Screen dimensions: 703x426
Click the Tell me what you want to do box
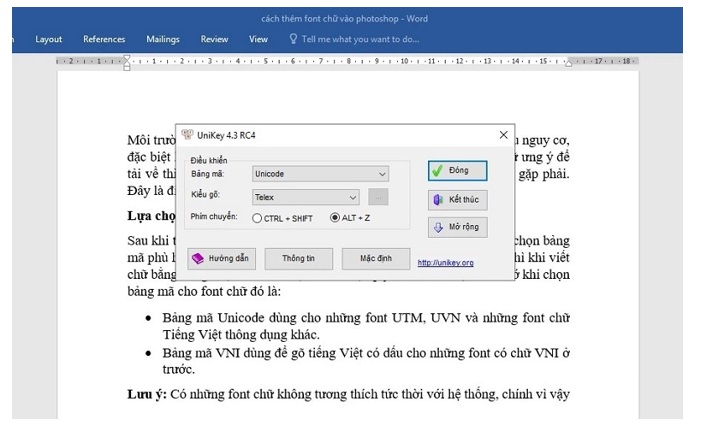(359, 39)
